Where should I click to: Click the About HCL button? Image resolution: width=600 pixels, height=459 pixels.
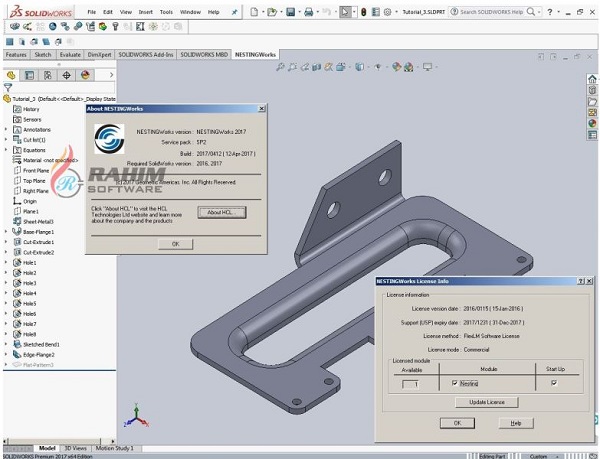tap(220, 213)
